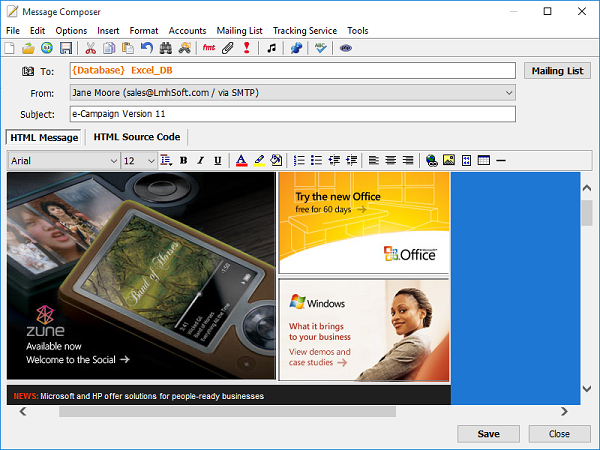Click the Zune ad image in the message
Image resolution: width=600 pixels, height=450 pixels.
(x=141, y=276)
